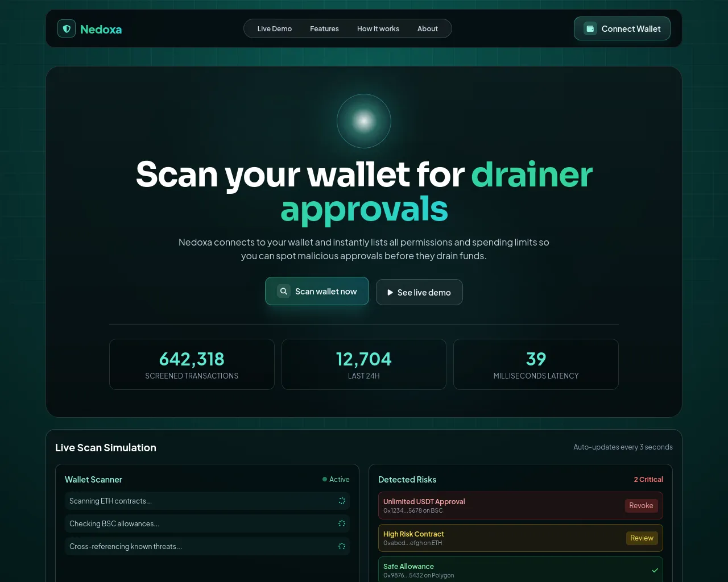Click Auto-updates every 3 seconds text
This screenshot has width=728, height=582.
tap(623, 447)
